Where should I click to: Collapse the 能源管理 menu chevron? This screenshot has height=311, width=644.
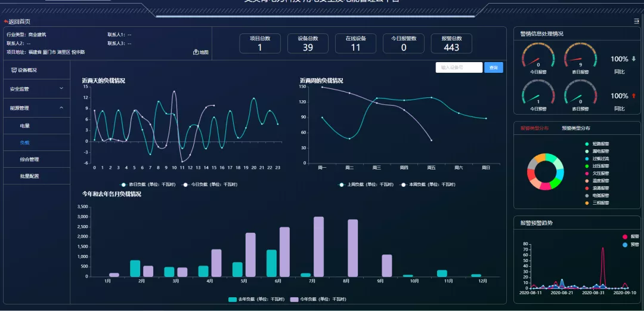(x=61, y=108)
